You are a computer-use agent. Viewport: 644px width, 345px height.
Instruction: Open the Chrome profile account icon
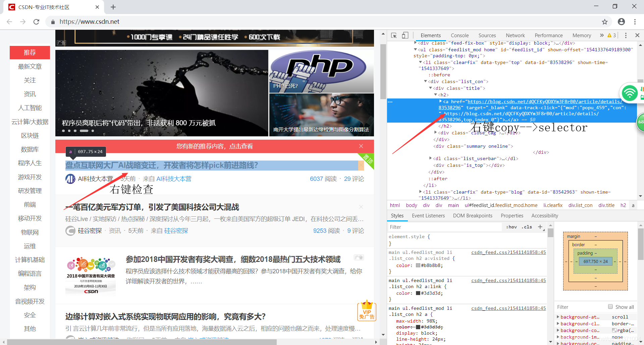[621, 22]
